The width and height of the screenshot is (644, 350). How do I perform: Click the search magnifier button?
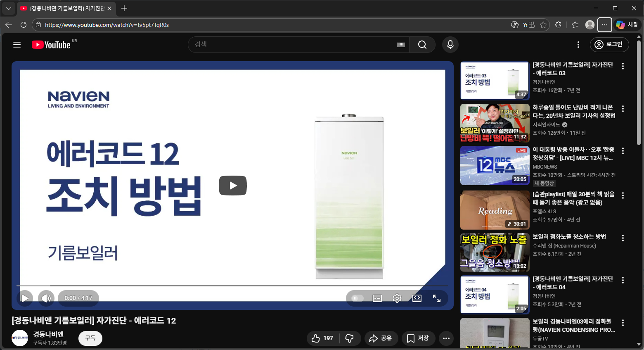click(422, 45)
